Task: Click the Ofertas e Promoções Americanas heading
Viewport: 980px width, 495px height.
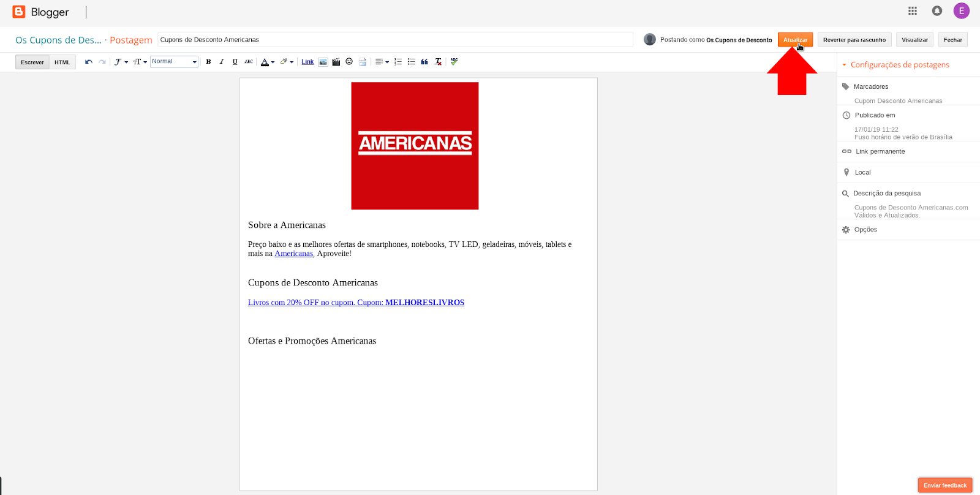Action: pos(312,341)
